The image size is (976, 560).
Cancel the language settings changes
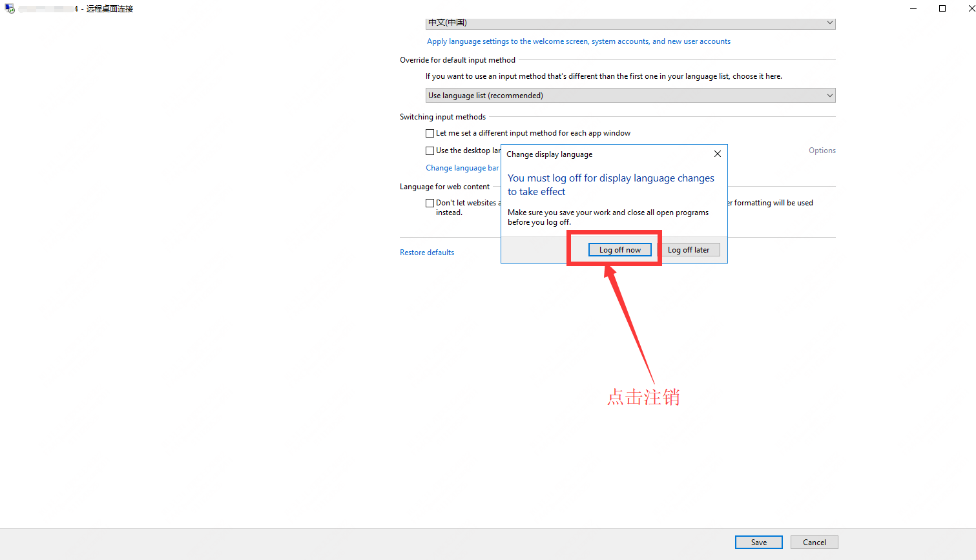pos(814,542)
